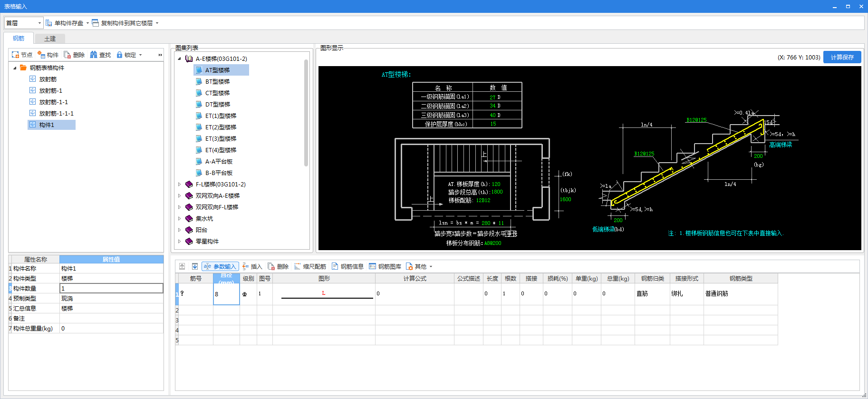This screenshot has height=399, width=868.
Task: Click the 构件名称 value 构件1
Action: (111, 268)
